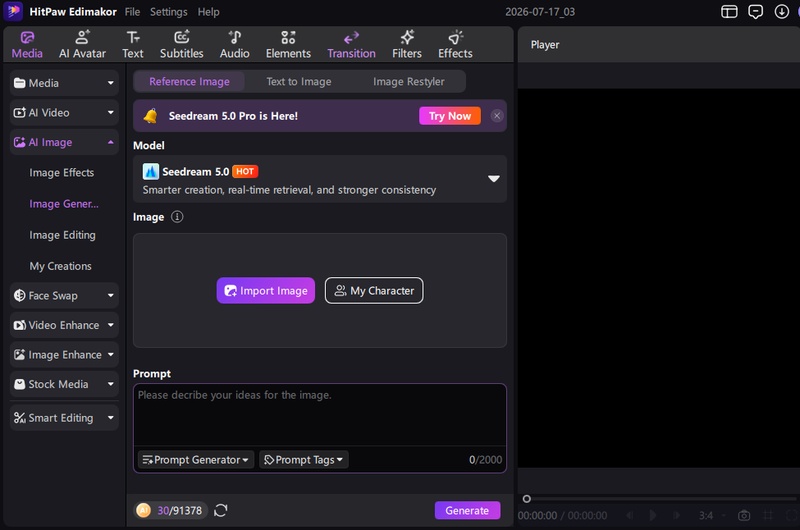Select Image Editing in sidebar
The image size is (800, 530).
[x=62, y=235]
